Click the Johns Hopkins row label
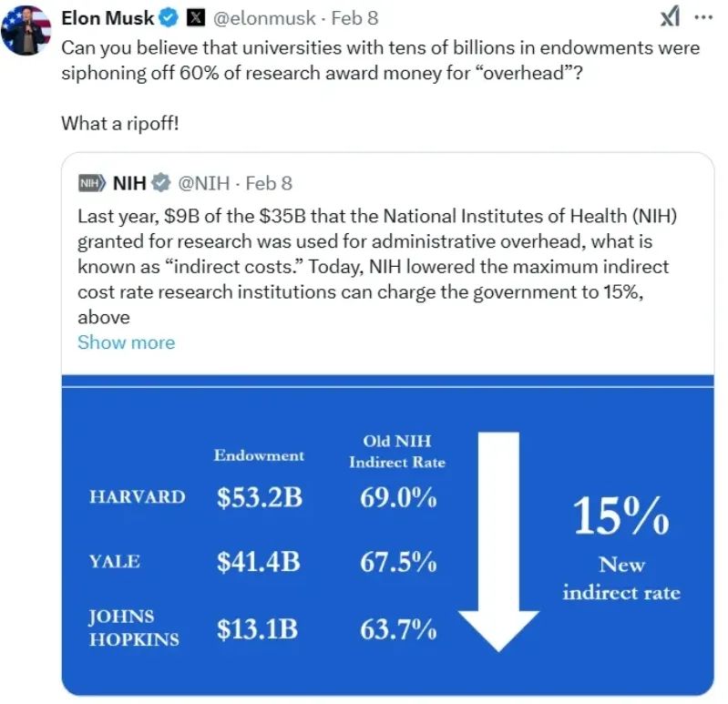The height and width of the screenshot is (704, 728). (x=134, y=627)
